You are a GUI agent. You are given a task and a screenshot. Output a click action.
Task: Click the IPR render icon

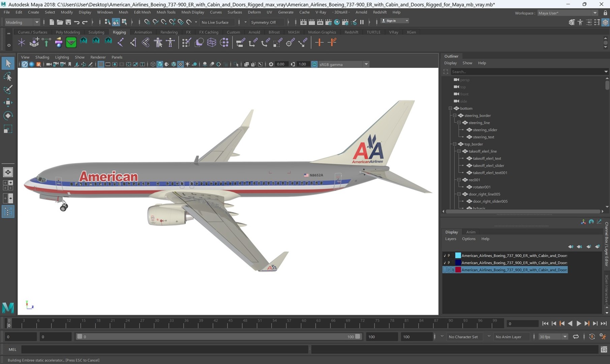click(x=320, y=22)
